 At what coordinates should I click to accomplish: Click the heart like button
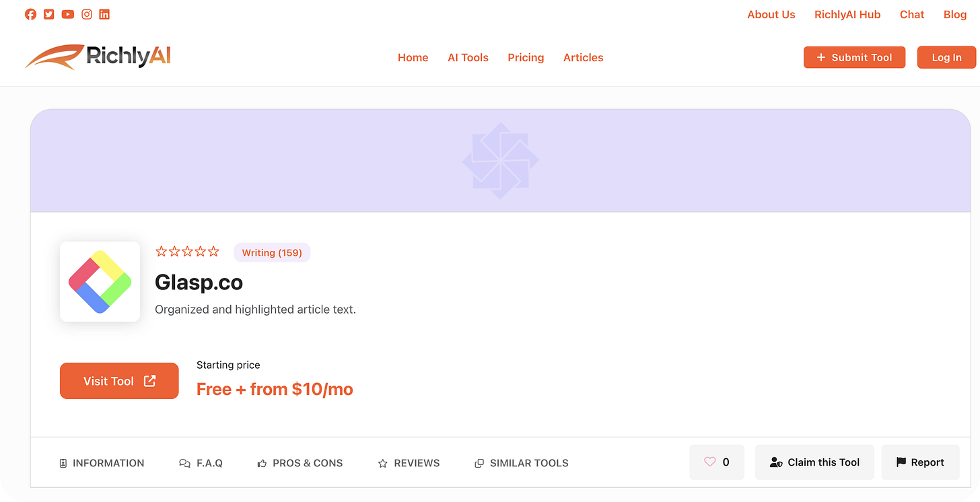tap(717, 462)
